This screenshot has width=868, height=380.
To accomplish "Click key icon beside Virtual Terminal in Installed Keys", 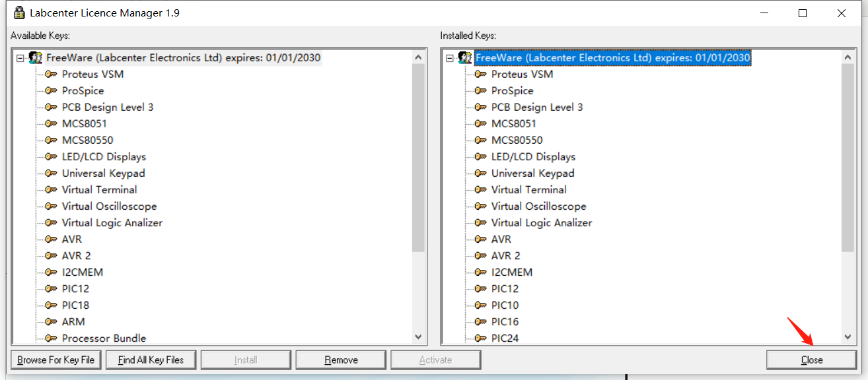I will click(x=480, y=189).
